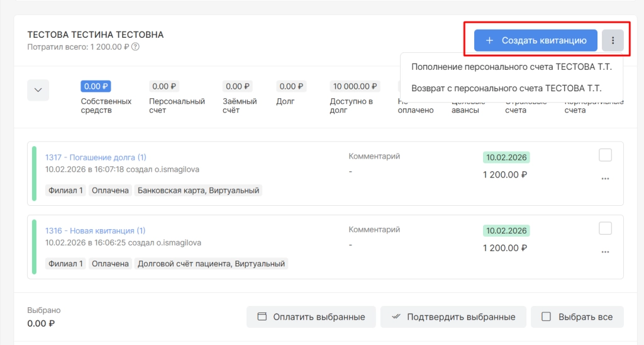Open receipt 1317 - Погашение долга (1)
The image size is (644, 345).
tap(96, 157)
